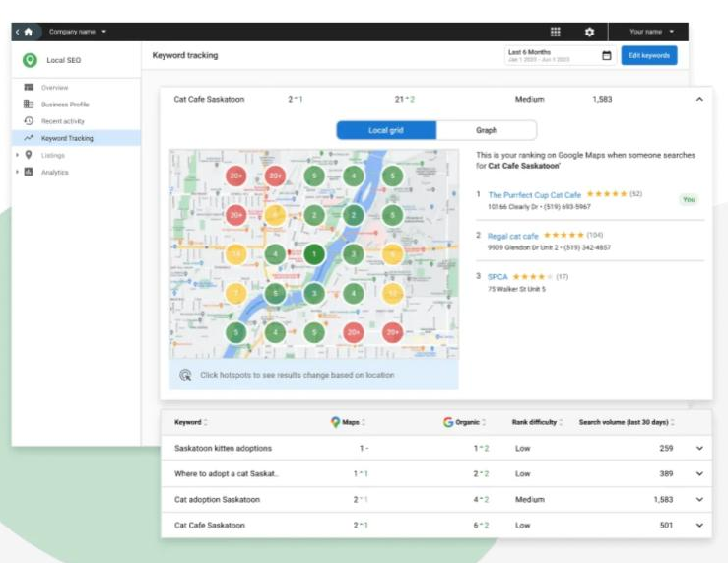Click the Maps column header label

[351, 422]
